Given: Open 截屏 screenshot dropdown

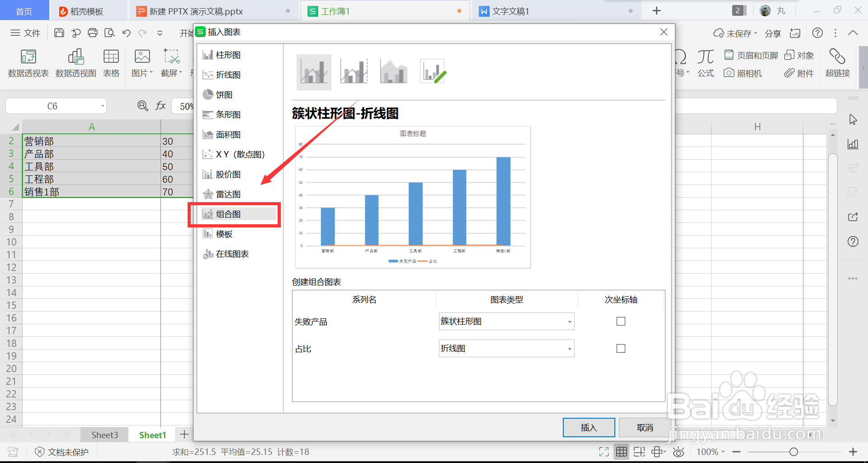Looking at the screenshot, I should pyautogui.click(x=171, y=63).
